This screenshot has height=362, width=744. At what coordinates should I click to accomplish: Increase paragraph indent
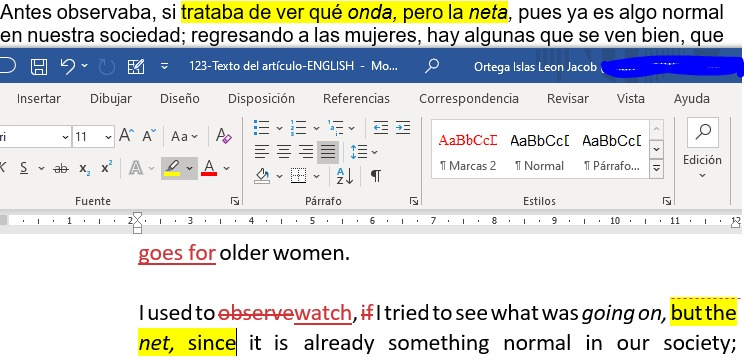point(403,127)
